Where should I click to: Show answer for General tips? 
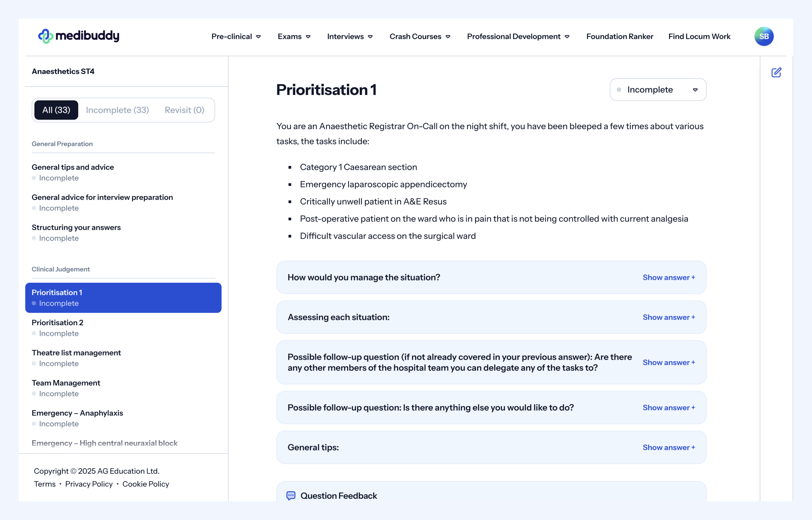point(668,447)
